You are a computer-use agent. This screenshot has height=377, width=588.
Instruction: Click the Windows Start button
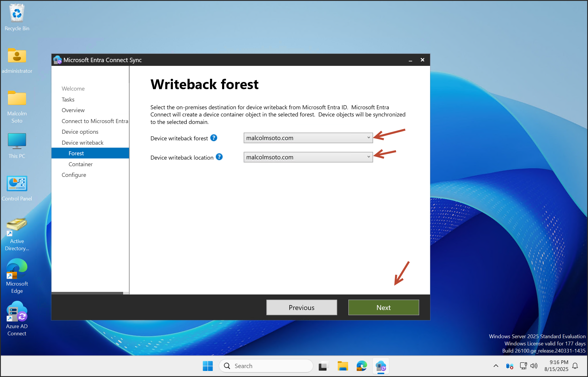tap(207, 366)
